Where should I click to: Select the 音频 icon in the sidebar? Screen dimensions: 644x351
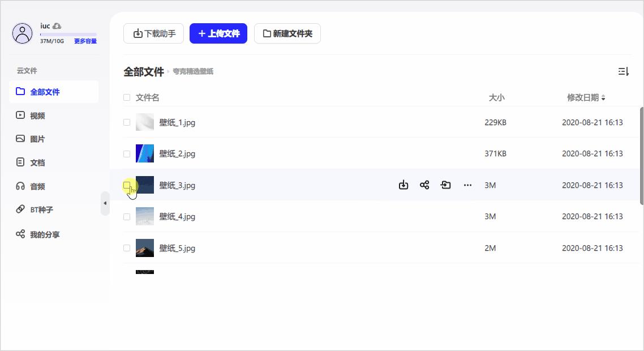pos(18,186)
